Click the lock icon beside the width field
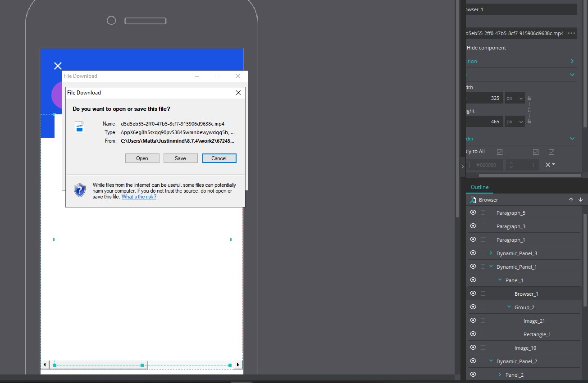Viewport: 588px width, 383px height. 529,98
